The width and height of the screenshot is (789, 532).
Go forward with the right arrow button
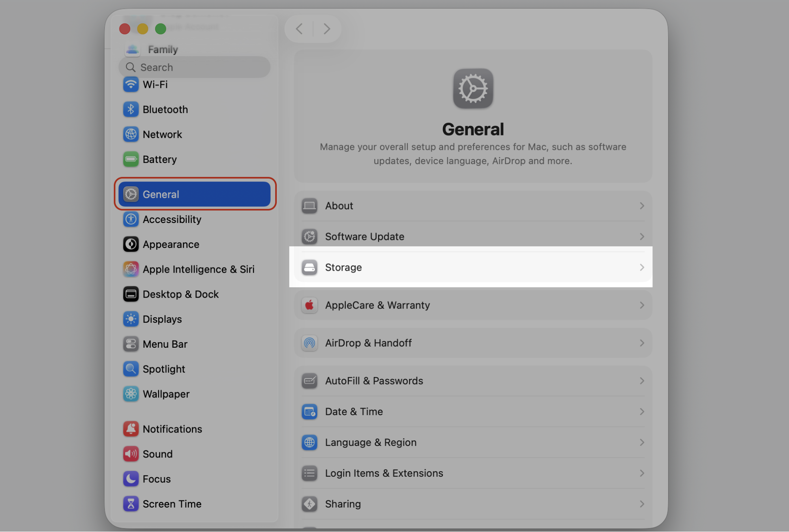tap(327, 29)
